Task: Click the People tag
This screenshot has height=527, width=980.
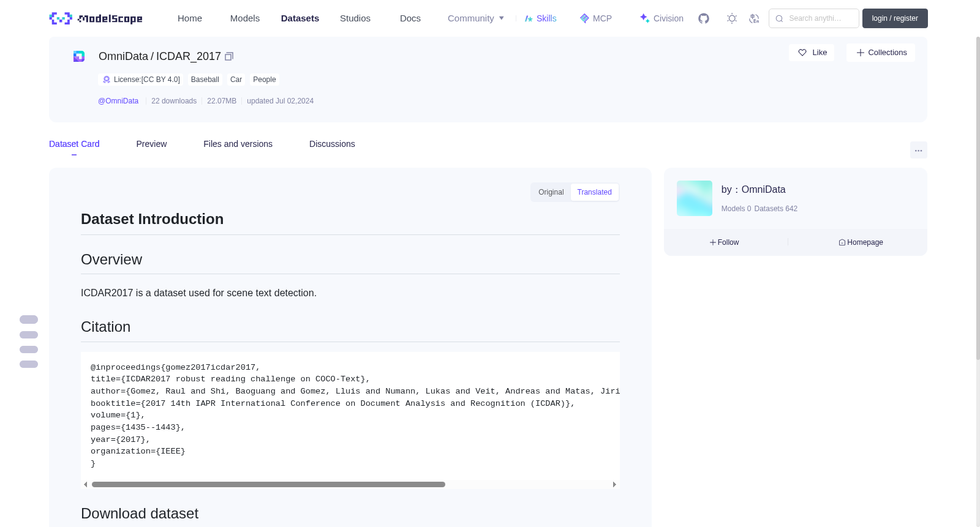Action: click(265, 80)
